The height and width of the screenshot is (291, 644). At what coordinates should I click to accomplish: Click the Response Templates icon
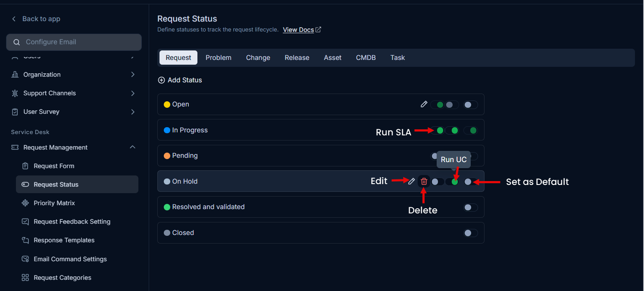pyautogui.click(x=25, y=240)
